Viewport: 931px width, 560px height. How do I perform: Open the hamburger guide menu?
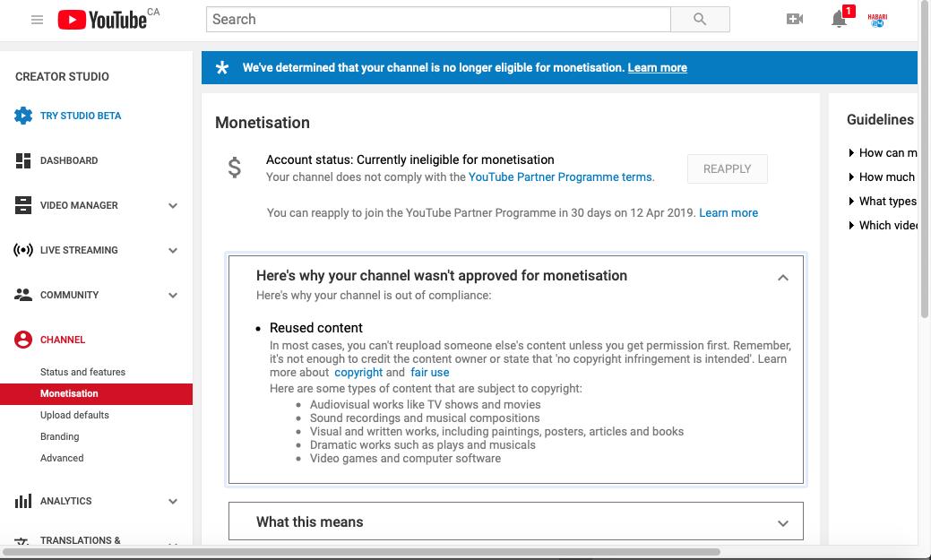pos(37,20)
